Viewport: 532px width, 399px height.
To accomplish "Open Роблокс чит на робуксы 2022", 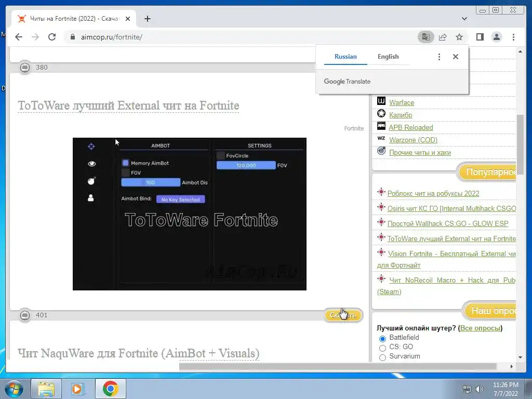I will [x=433, y=193].
